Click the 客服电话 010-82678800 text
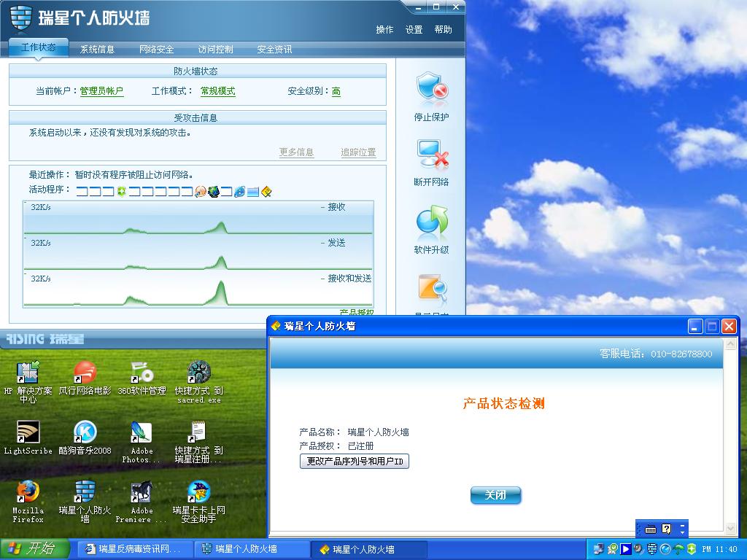This screenshot has width=747, height=560. [656, 354]
